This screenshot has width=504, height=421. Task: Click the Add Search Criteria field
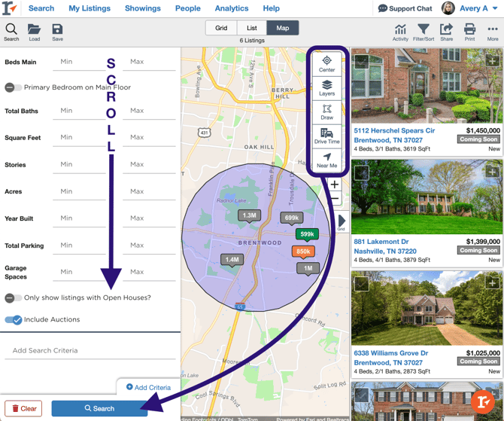[x=90, y=350]
